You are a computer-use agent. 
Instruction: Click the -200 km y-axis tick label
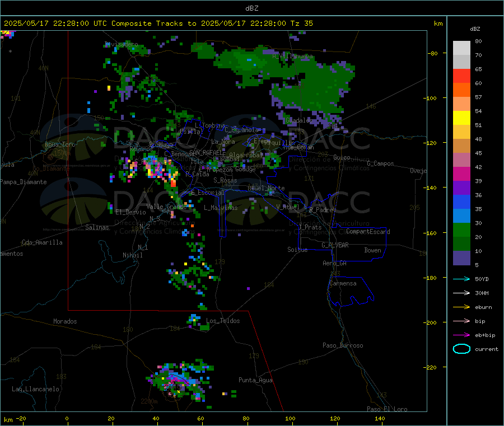430,322
